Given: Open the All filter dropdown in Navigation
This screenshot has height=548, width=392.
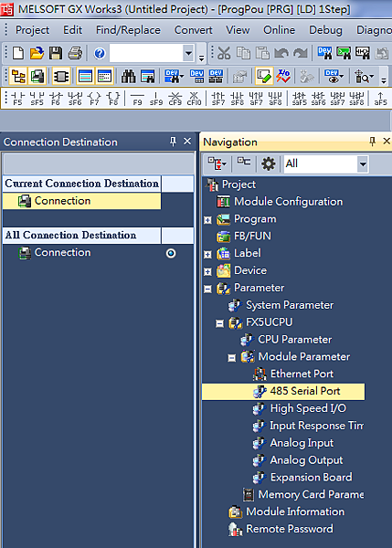Looking at the screenshot, I should [x=363, y=163].
